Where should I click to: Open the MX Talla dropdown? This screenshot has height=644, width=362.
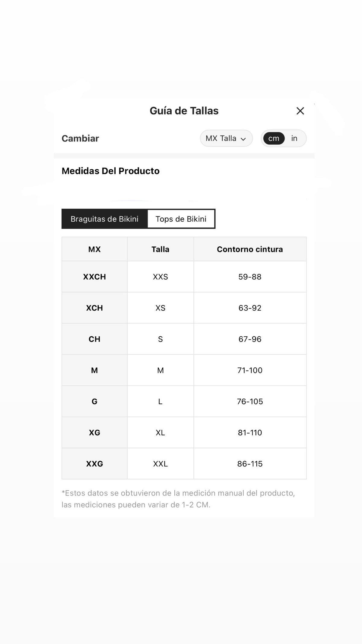pyautogui.click(x=226, y=138)
